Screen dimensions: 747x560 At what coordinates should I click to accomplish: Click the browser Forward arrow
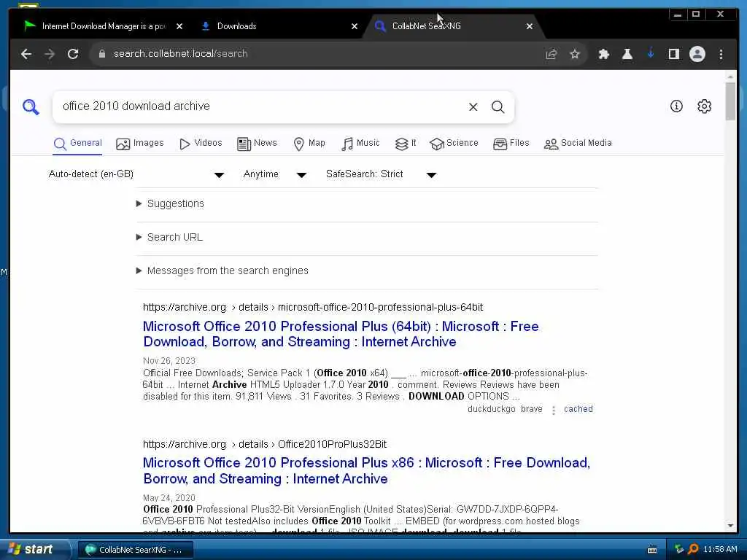[x=50, y=54]
